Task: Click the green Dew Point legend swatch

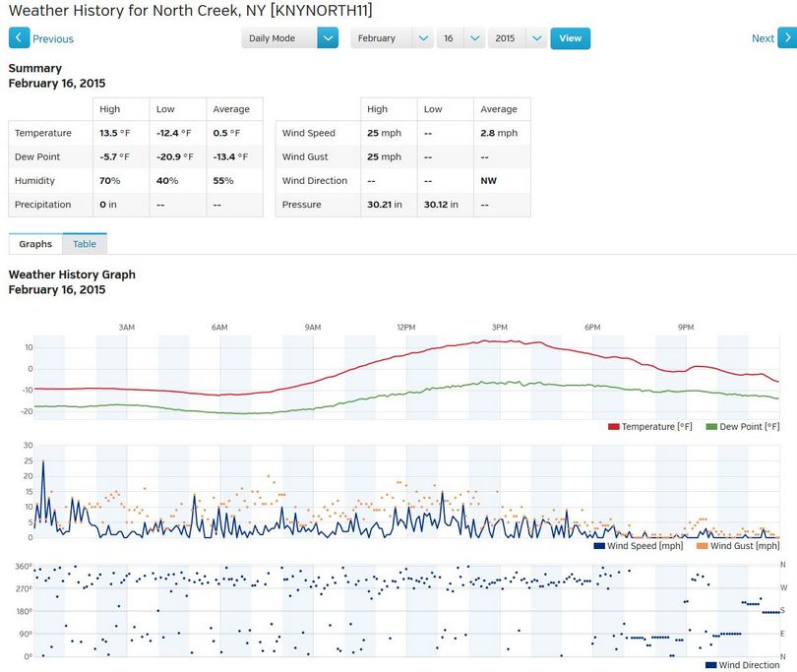Action: tap(711, 426)
